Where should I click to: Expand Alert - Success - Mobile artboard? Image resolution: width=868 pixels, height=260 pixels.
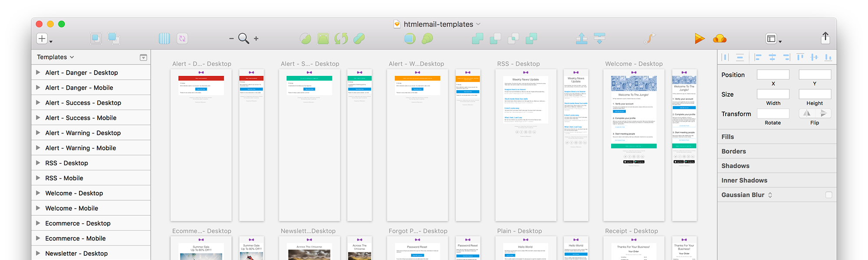point(38,117)
